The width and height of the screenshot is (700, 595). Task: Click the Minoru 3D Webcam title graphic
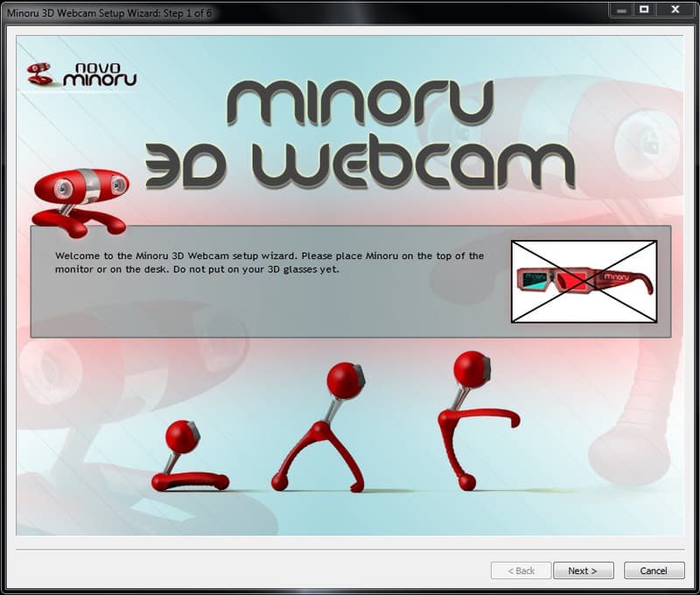click(360, 134)
